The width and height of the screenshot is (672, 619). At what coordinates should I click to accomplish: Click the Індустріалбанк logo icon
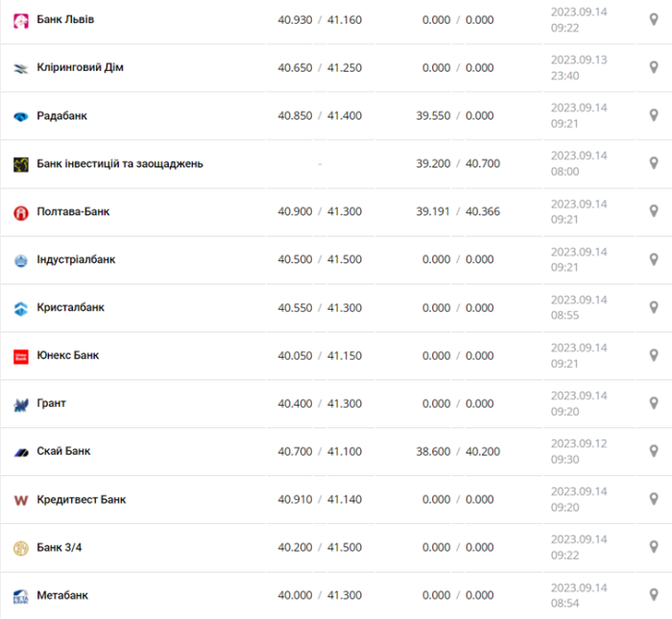click(21, 260)
